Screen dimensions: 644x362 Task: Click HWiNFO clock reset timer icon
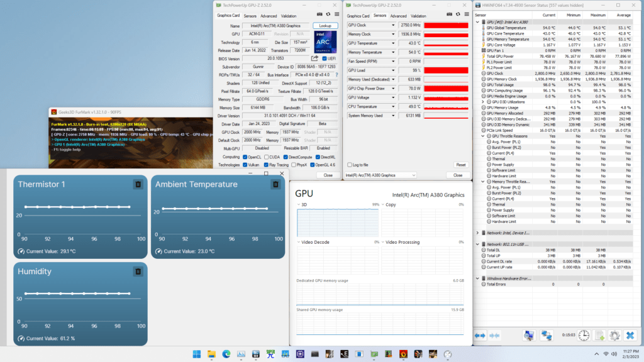584,336
